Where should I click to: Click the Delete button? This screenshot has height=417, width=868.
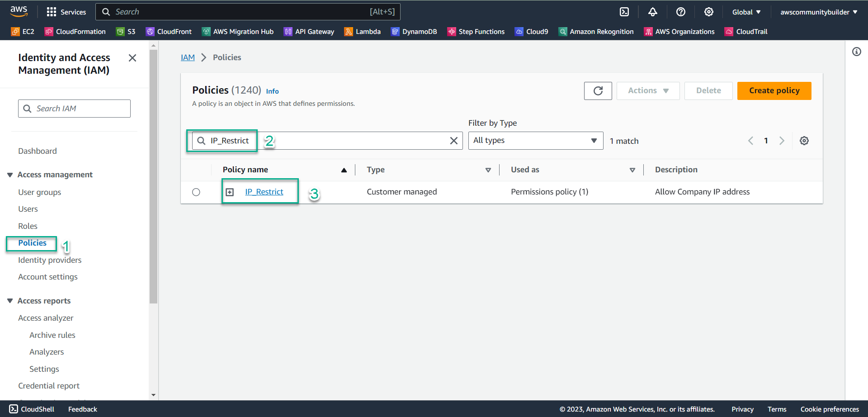click(708, 91)
